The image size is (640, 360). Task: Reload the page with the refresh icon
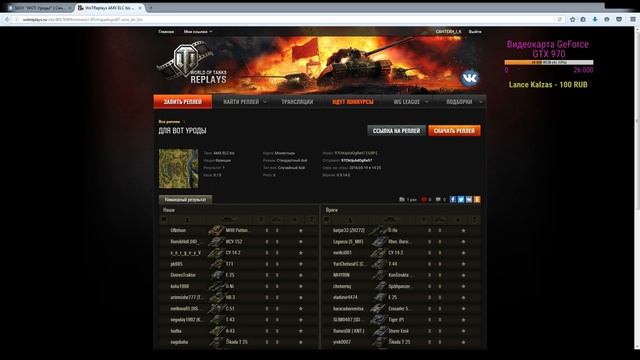tap(560, 19)
